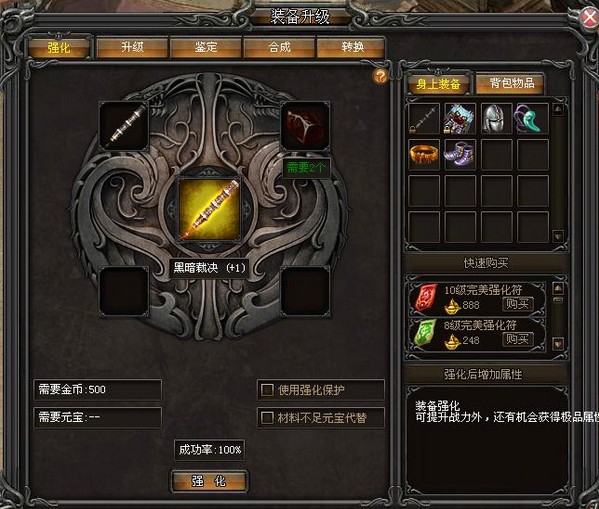Image resolution: width=599 pixels, height=509 pixels.
Task: Select the helmet in equipped items
Action: [496, 119]
